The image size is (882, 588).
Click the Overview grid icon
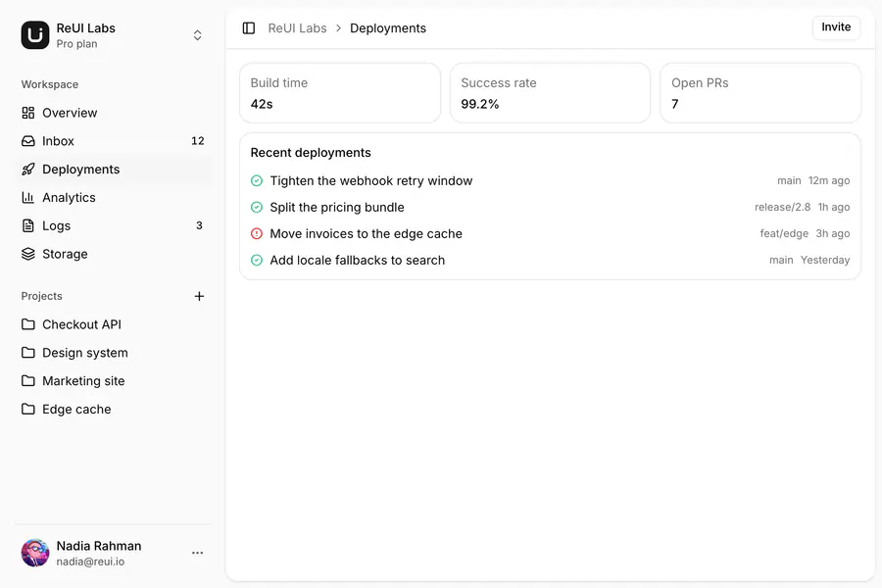pyautogui.click(x=28, y=113)
